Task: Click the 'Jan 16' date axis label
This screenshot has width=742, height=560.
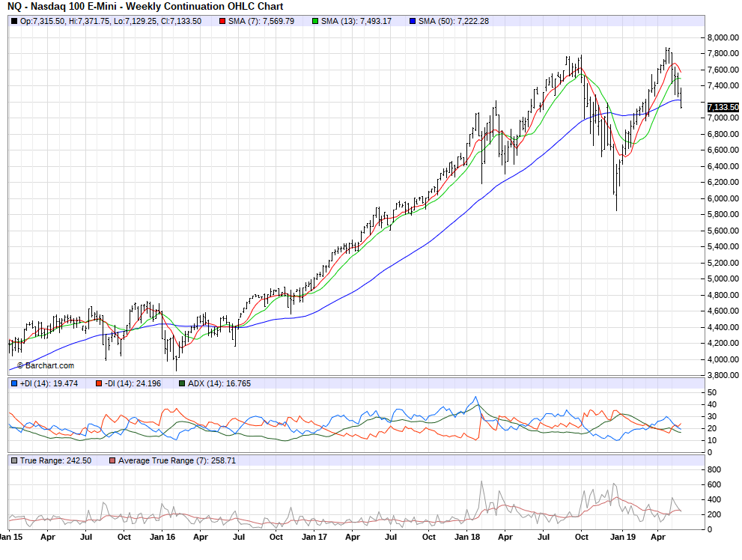Action: (x=162, y=538)
